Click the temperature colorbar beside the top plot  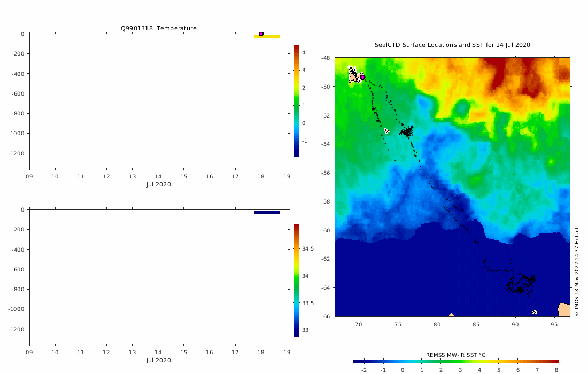tap(296, 101)
